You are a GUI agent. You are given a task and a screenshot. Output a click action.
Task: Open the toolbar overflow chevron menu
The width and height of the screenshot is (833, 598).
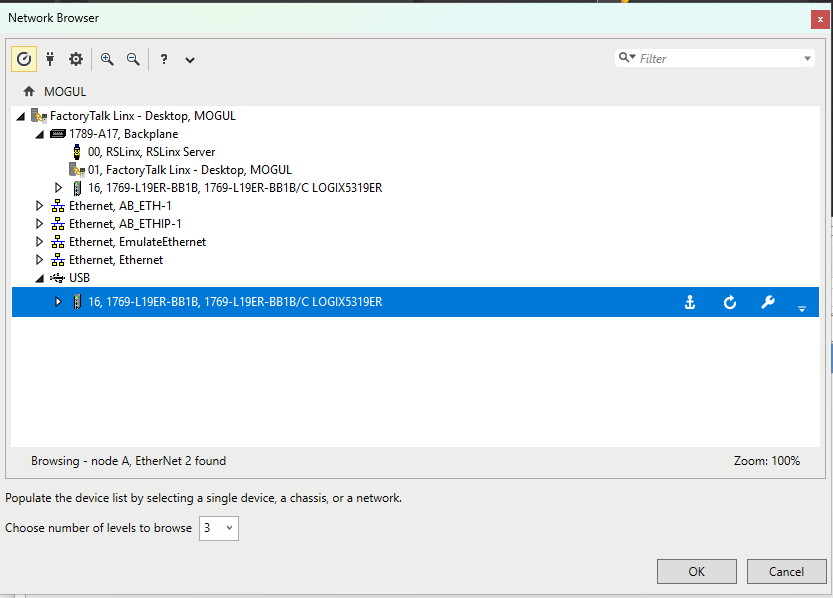click(190, 60)
